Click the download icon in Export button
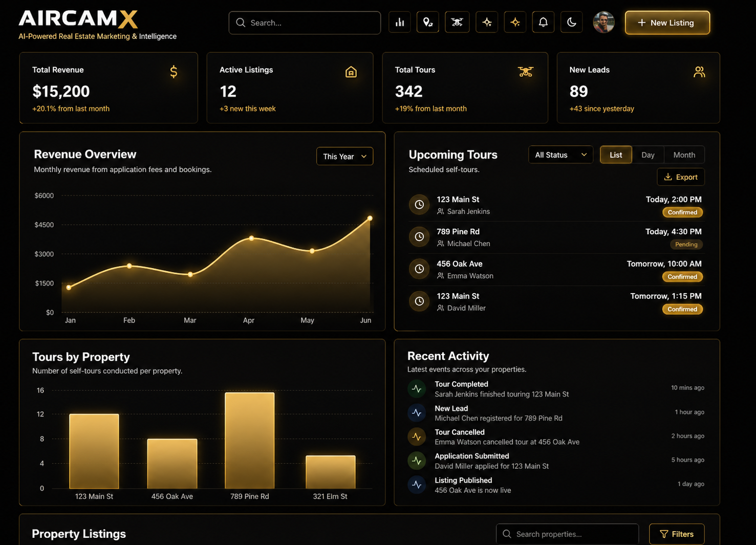Viewport: 756px width, 545px height. tap(668, 177)
